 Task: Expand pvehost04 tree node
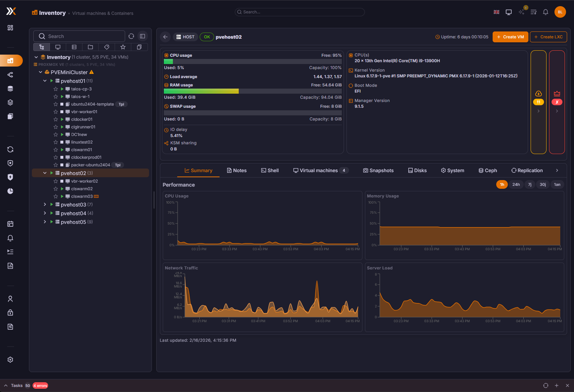coord(45,213)
